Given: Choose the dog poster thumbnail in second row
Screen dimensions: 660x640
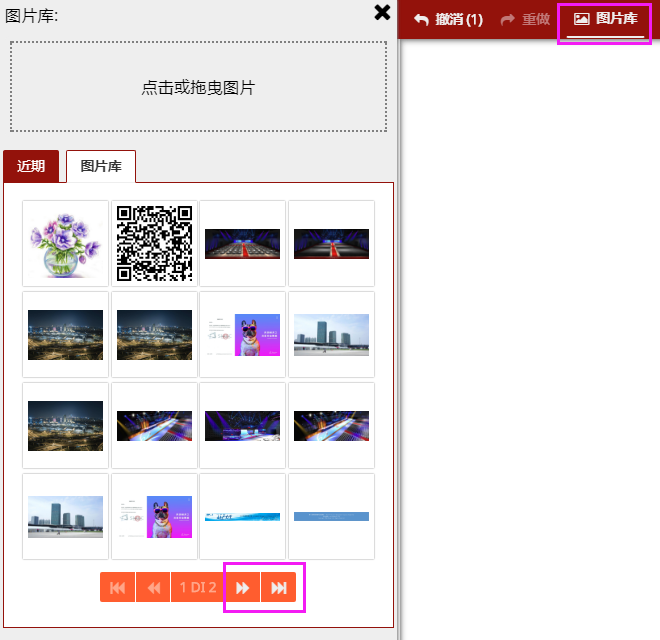Looking at the screenshot, I should [x=242, y=334].
